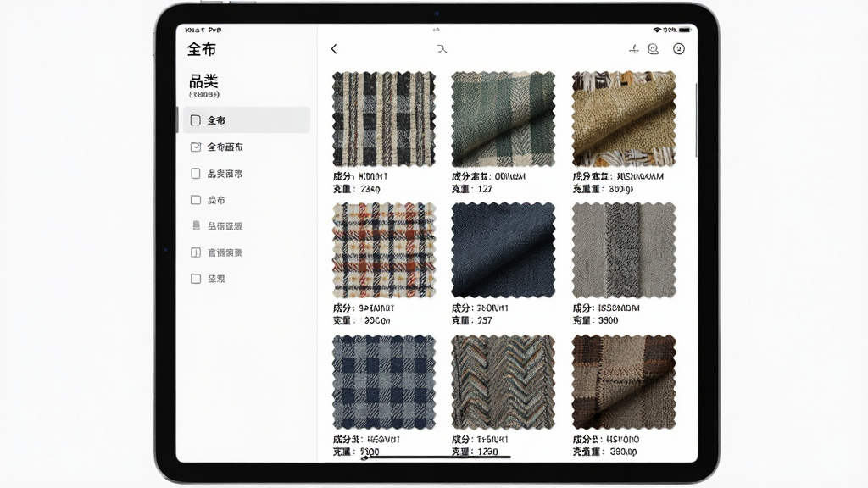
Task: Open the orange and navy tattersall check swatch
Action: [x=384, y=251]
